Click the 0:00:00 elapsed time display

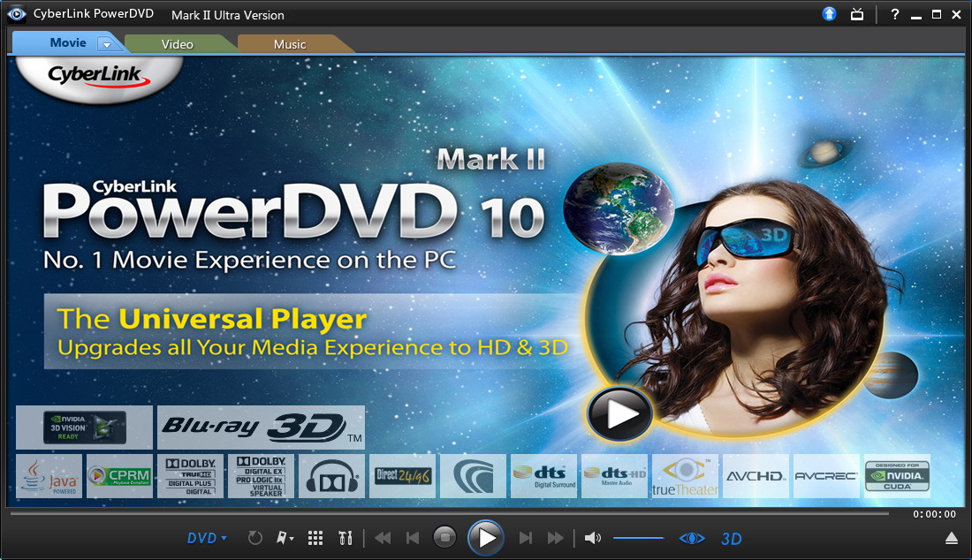coord(934,514)
